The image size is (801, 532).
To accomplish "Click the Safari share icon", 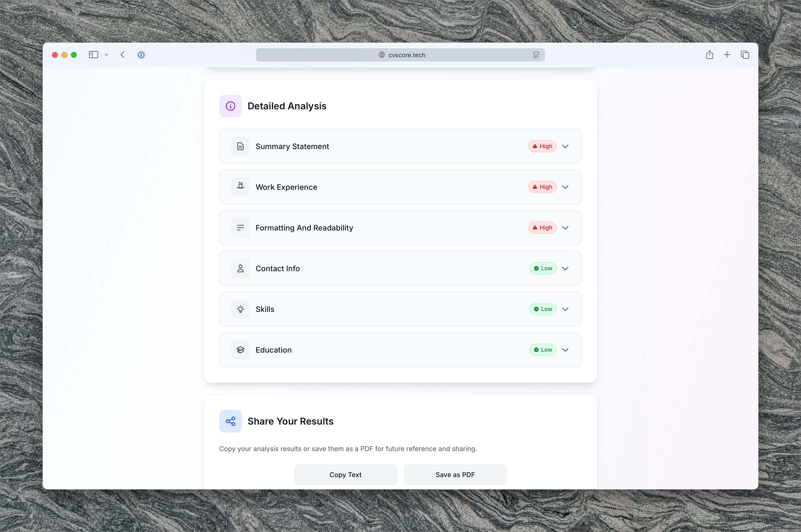I will click(x=709, y=54).
